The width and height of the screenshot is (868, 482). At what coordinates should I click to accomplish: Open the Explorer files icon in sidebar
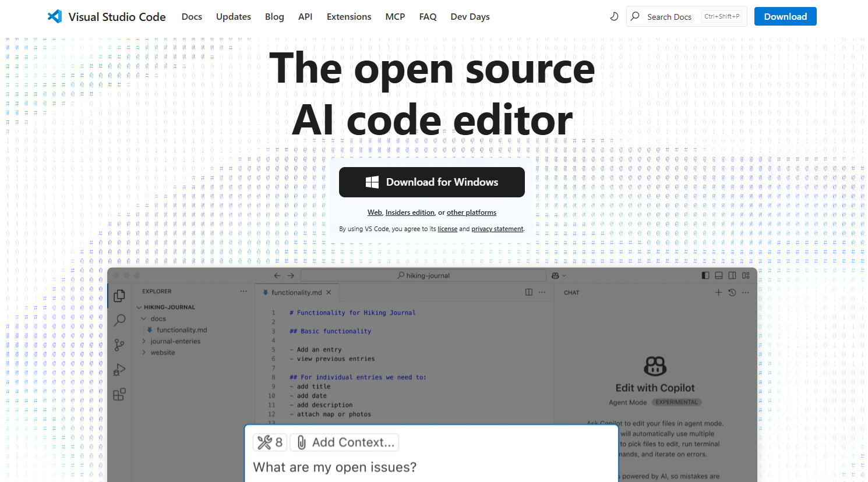119,296
